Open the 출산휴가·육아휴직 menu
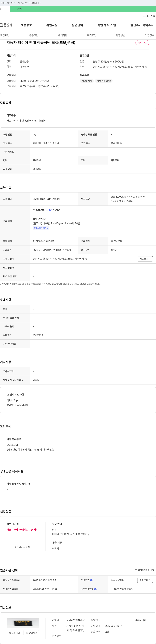 [142, 25]
